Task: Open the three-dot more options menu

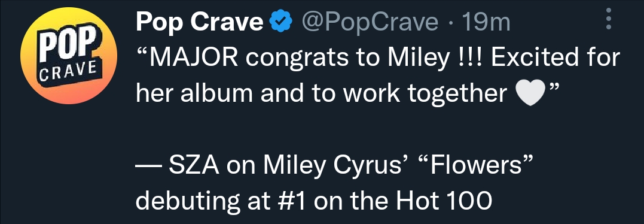Action: pos(609,19)
